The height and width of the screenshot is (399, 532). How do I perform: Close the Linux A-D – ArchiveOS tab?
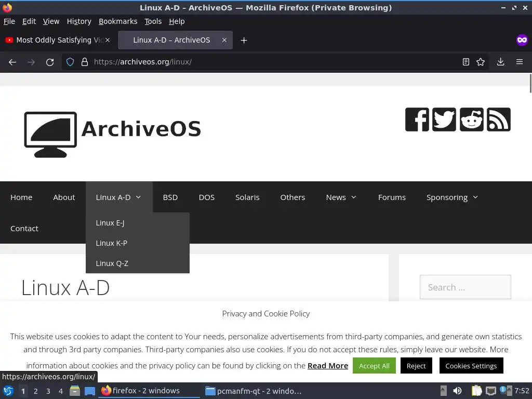coord(224,40)
